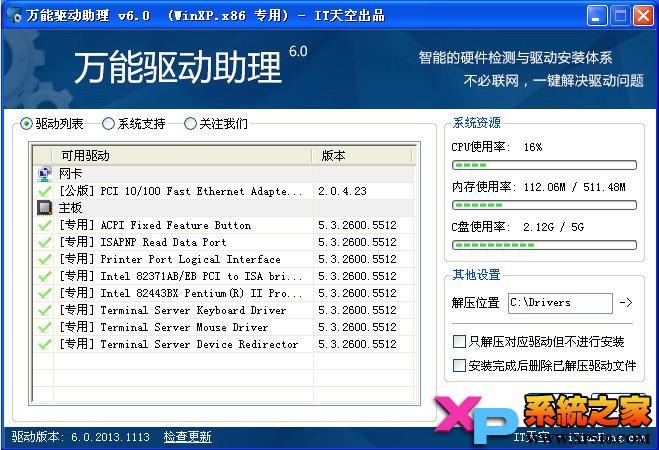Click the 主板 motherboard category icon
Viewport: 659px width, 450px height.
click(45, 208)
